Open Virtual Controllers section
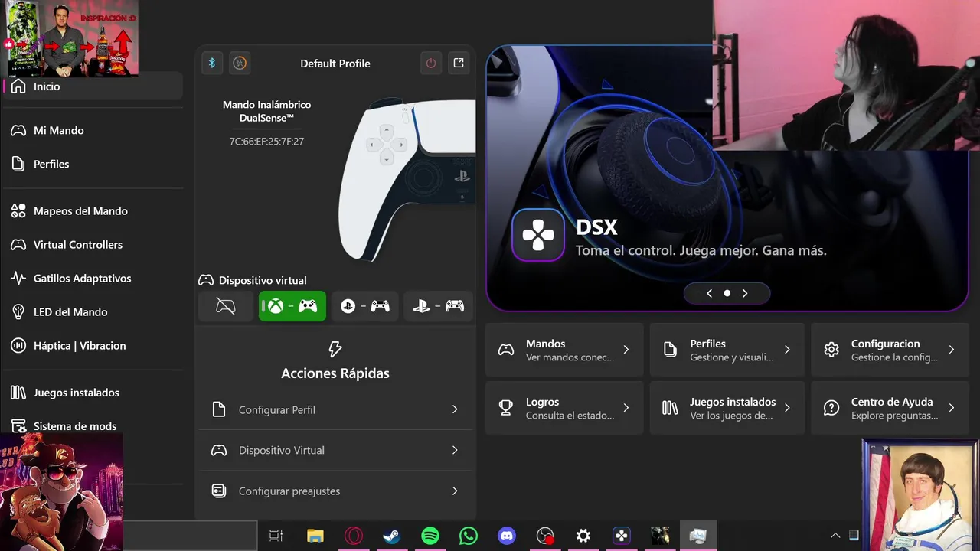Screen dimensions: 980x551 [93, 244]
